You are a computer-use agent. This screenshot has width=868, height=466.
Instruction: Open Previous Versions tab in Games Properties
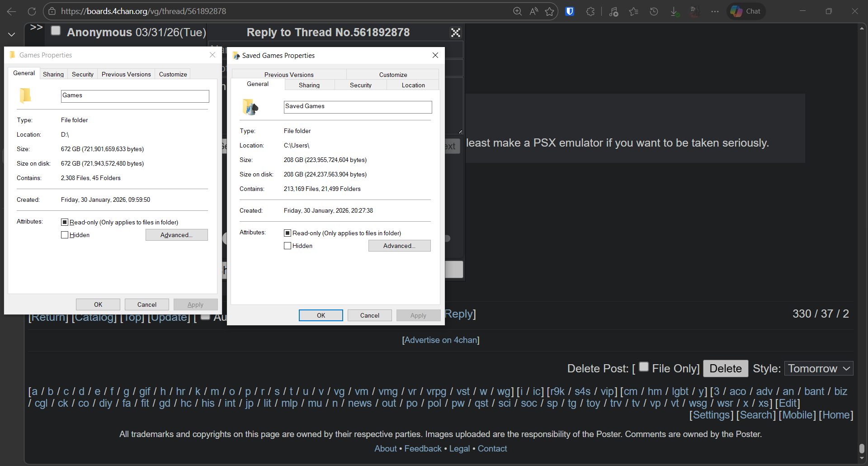coord(126,74)
